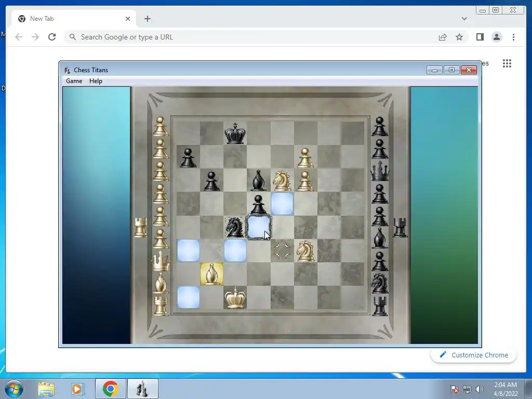
Task: Toggle the Chrome side panel
Action: point(480,37)
